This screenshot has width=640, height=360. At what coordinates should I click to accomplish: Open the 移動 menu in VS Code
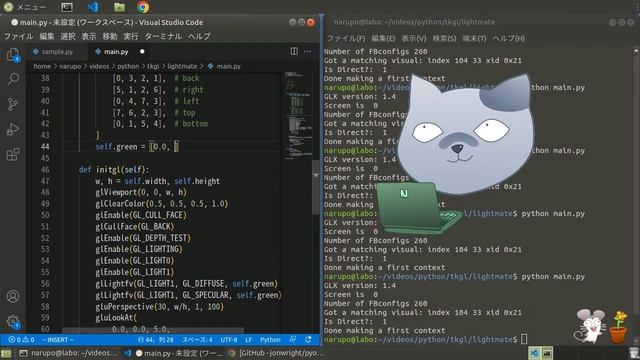click(110, 36)
